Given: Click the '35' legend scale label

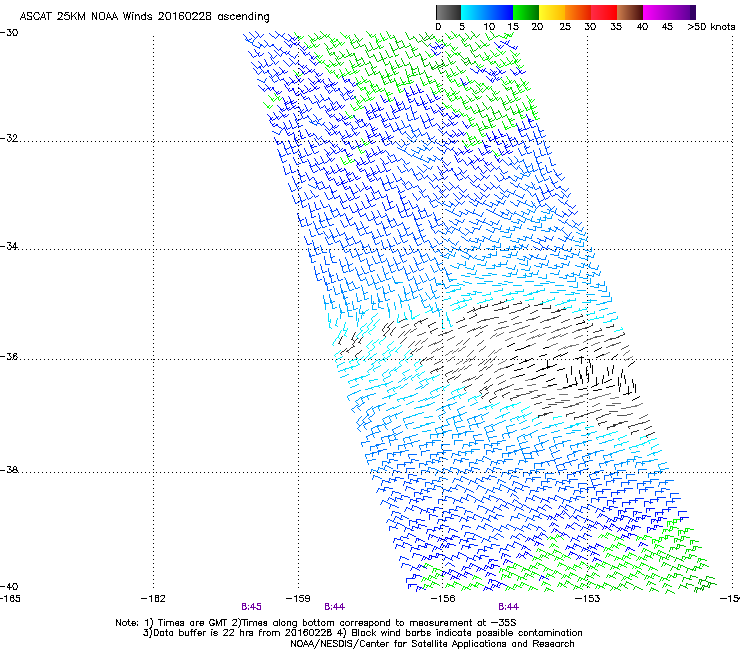Looking at the screenshot, I should click(x=616, y=27).
